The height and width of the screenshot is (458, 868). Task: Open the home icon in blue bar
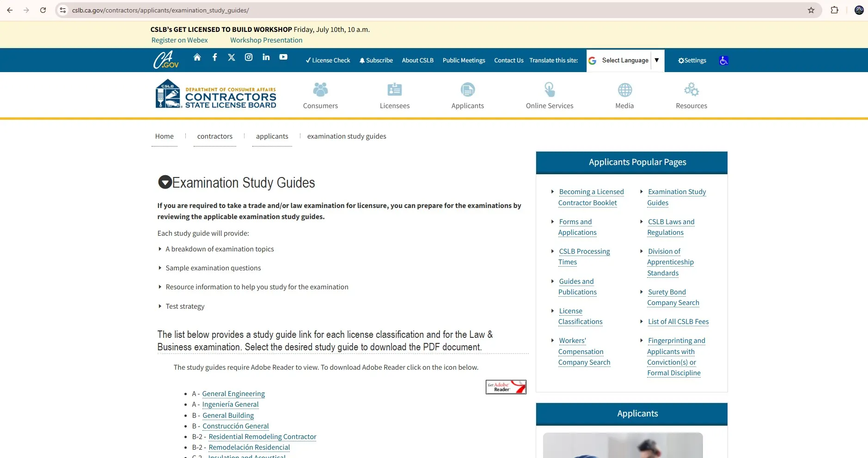point(197,57)
